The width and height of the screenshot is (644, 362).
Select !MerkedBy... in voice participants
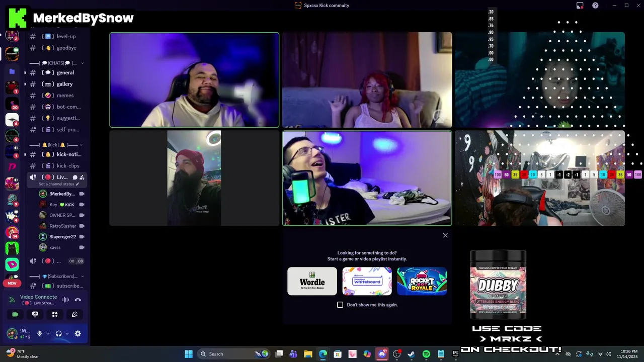click(x=61, y=194)
